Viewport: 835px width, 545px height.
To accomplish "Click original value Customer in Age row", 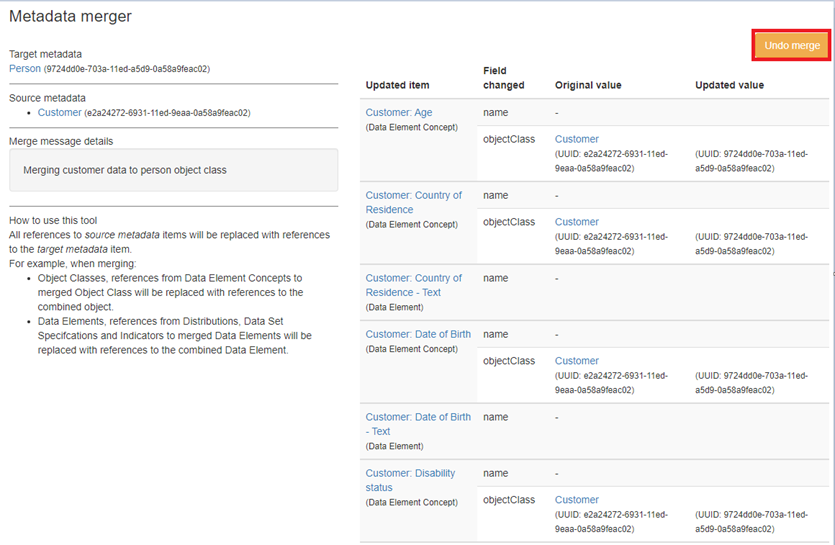I will click(x=577, y=139).
